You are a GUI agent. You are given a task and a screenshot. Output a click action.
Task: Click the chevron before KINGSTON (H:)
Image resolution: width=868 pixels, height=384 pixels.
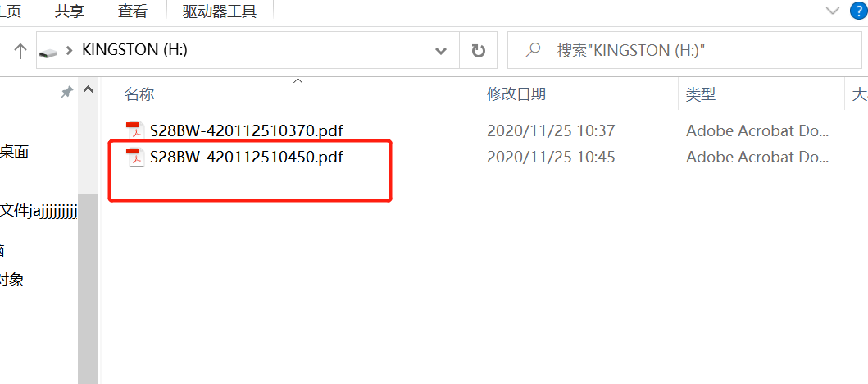[x=69, y=50]
